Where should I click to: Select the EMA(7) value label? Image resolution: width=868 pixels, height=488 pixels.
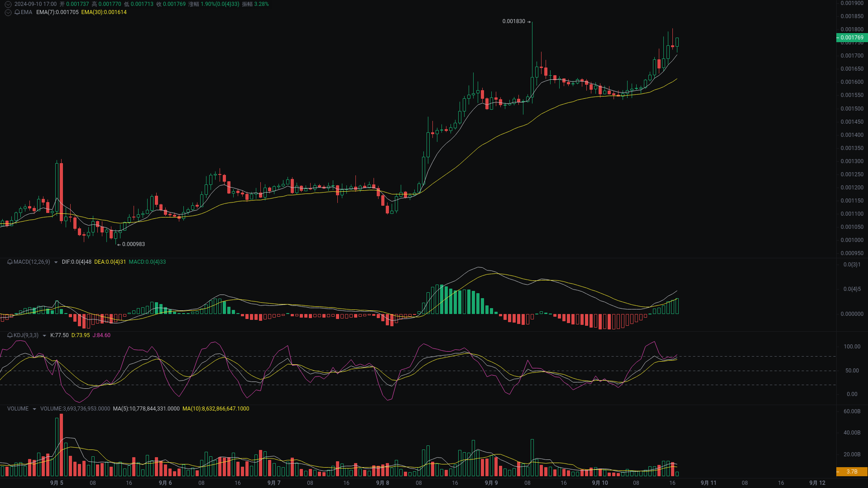tap(57, 12)
